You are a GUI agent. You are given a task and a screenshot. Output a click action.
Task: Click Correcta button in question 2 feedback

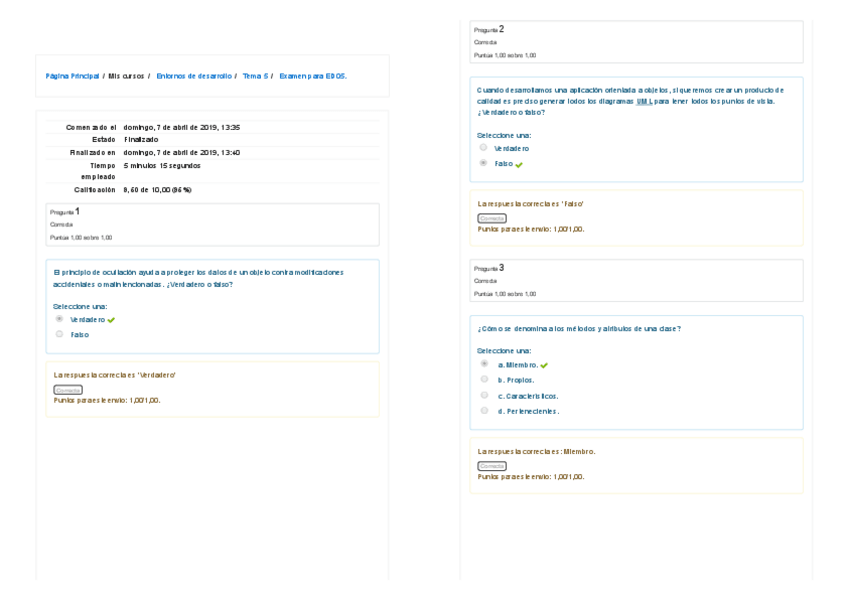click(492, 218)
